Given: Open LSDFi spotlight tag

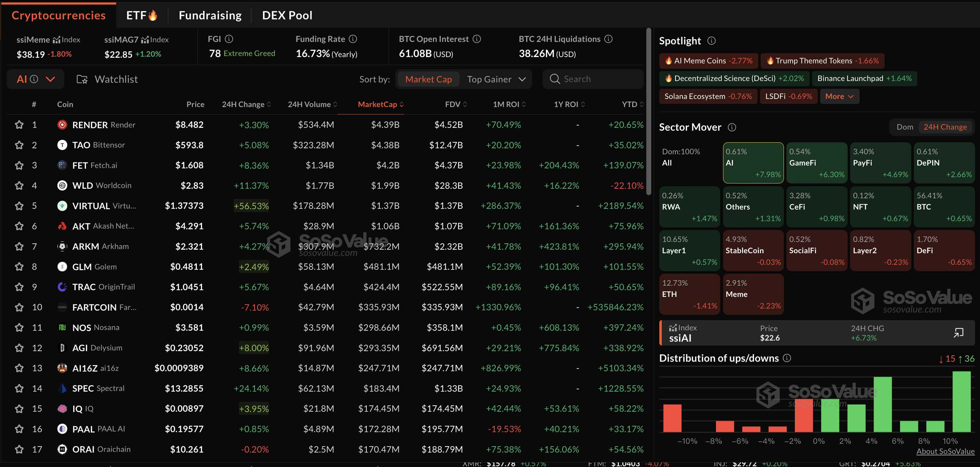Looking at the screenshot, I should click(x=788, y=96).
